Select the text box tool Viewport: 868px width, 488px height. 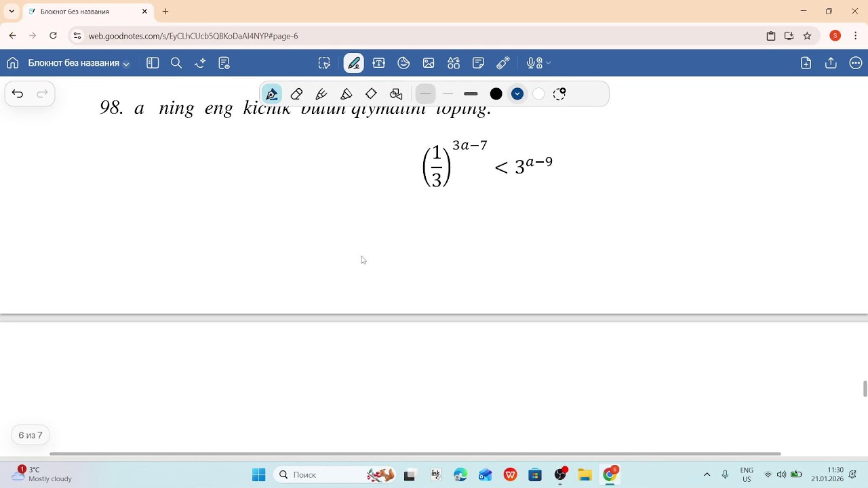[x=379, y=63]
